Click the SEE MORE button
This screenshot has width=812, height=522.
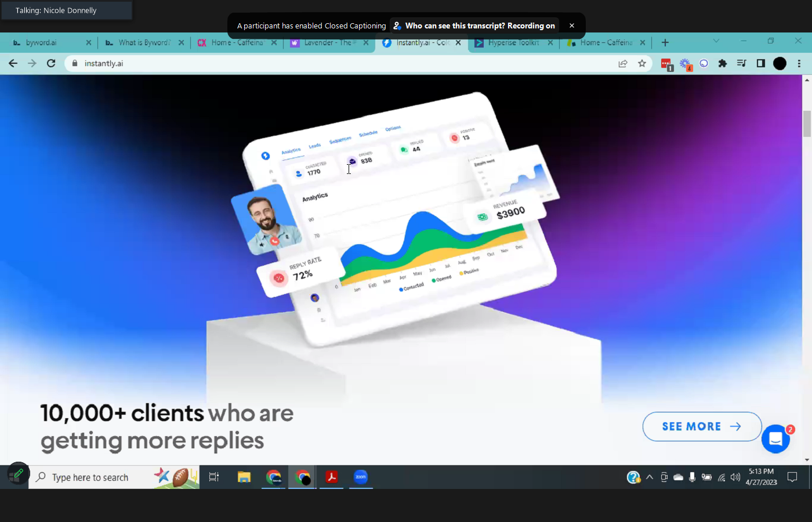(701, 426)
